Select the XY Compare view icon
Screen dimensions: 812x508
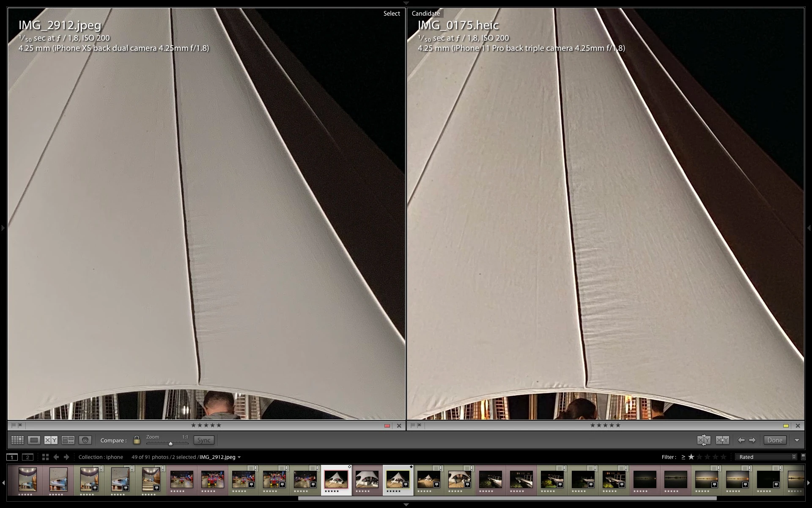51,440
